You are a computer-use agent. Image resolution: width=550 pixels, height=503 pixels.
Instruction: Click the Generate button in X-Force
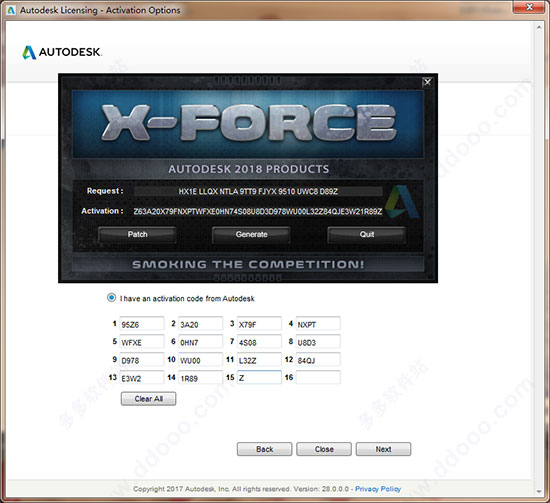coord(251,234)
